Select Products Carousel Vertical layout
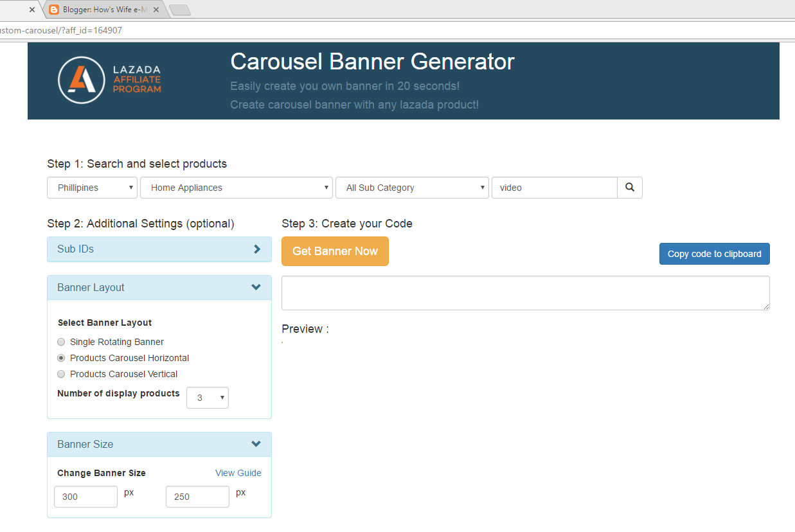 click(61, 373)
